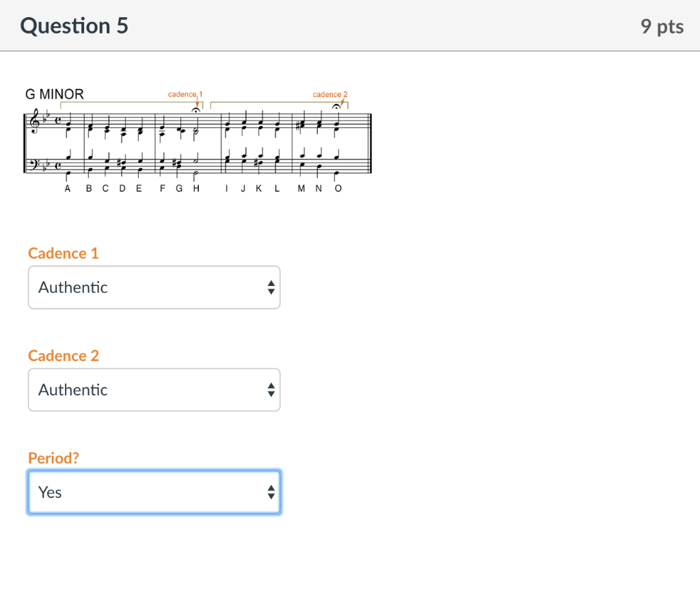Click the 9 pts label
The height and width of the screenshot is (589, 700).
click(x=661, y=27)
